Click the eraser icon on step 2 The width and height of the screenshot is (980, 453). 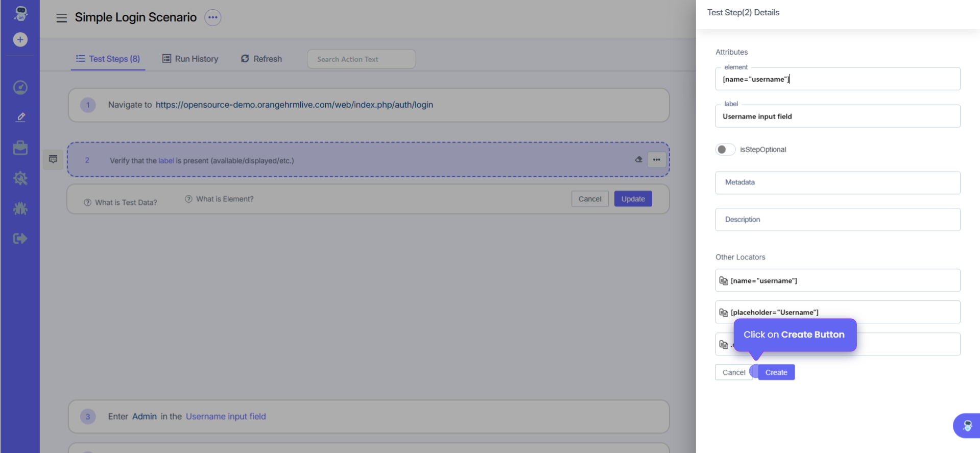(638, 159)
